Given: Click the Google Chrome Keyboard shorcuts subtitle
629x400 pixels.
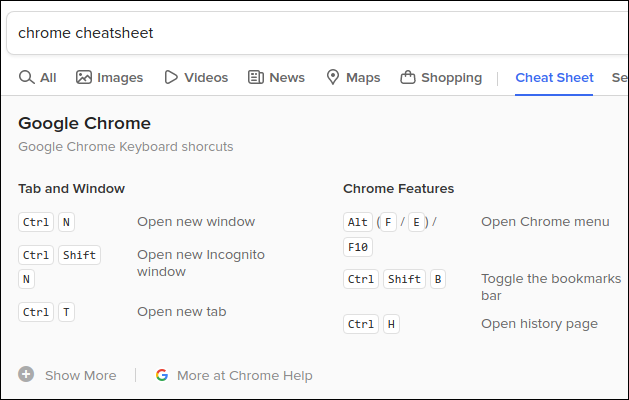Looking at the screenshot, I should (x=126, y=147).
